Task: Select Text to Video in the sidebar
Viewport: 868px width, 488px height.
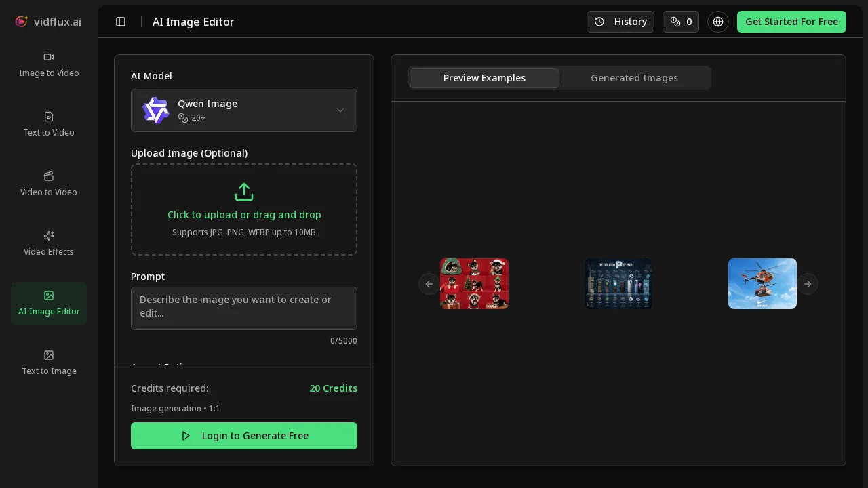Action: pos(48,124)
